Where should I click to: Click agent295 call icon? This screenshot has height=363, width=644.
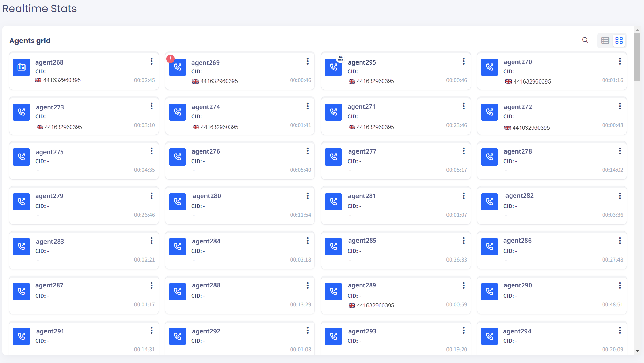333,67
